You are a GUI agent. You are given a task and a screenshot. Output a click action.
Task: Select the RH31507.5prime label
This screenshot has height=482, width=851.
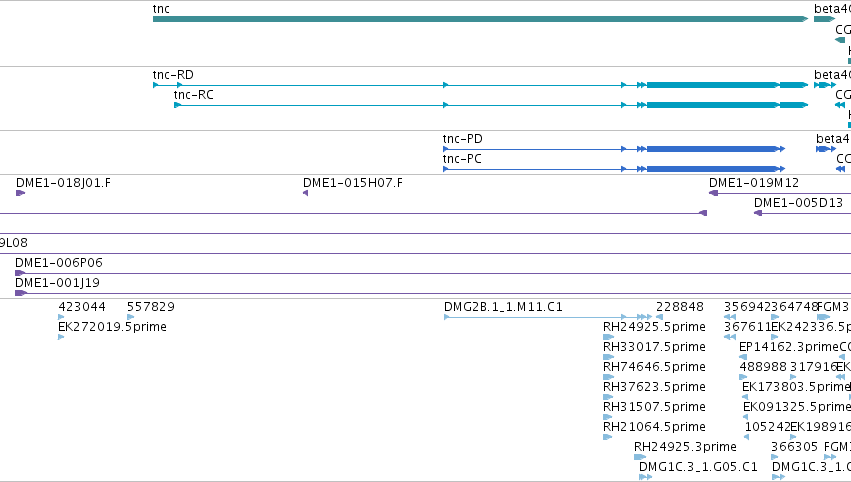655,407
